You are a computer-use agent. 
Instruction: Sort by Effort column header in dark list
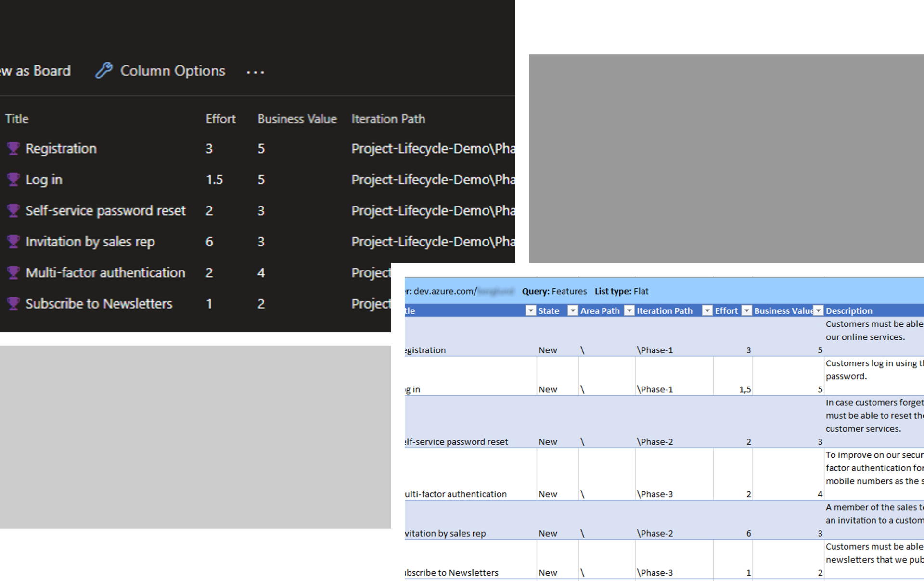[x=221, y=119]
